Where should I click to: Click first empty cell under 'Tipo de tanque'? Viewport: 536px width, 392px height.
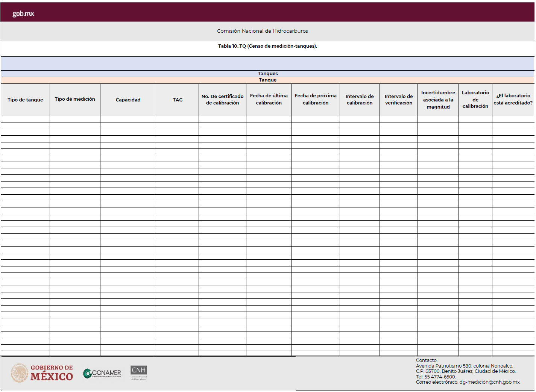pyautogui.click(x=25, y=119)
